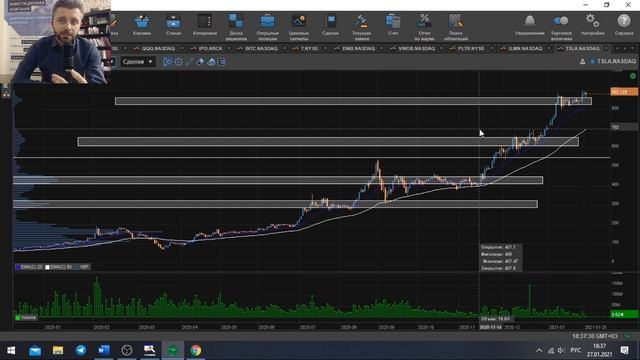This screenshot has height=360, width=640.
Task: Click the EMA(C) 60 indicator legend
Action: point(58,267)
